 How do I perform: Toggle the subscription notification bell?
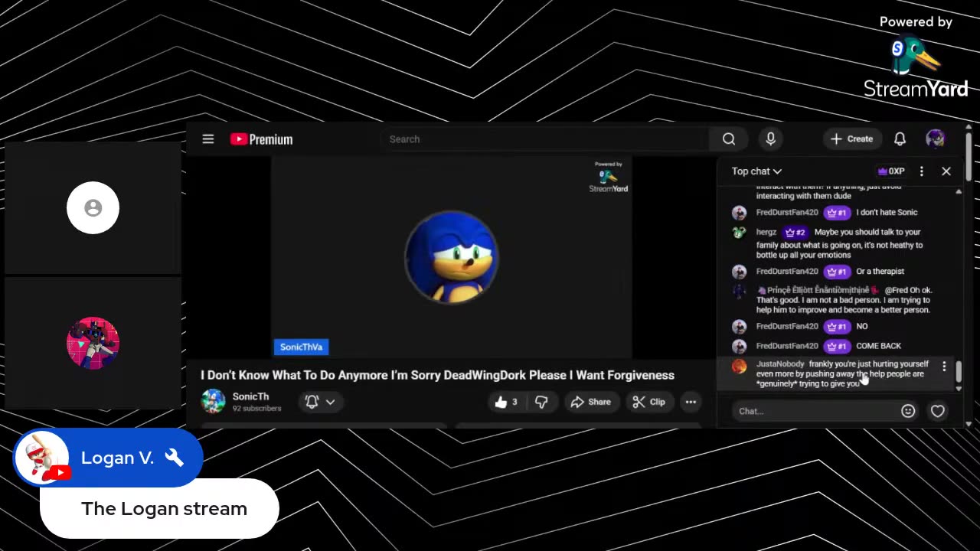[x=320, y=402]
